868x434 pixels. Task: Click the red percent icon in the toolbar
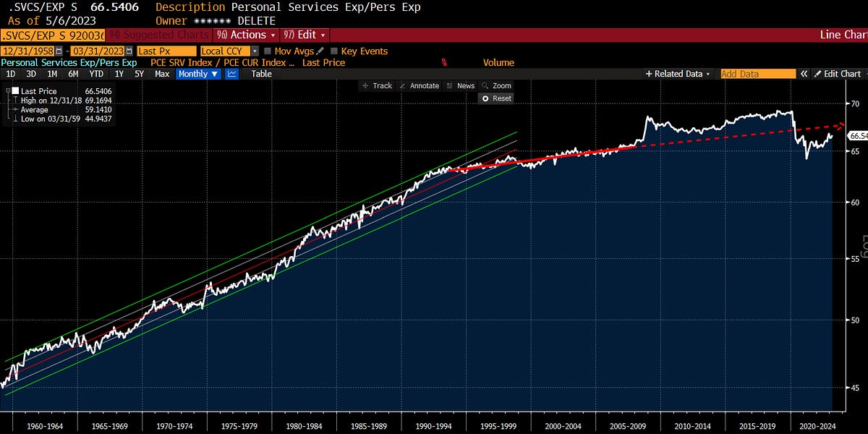(443, 62)
